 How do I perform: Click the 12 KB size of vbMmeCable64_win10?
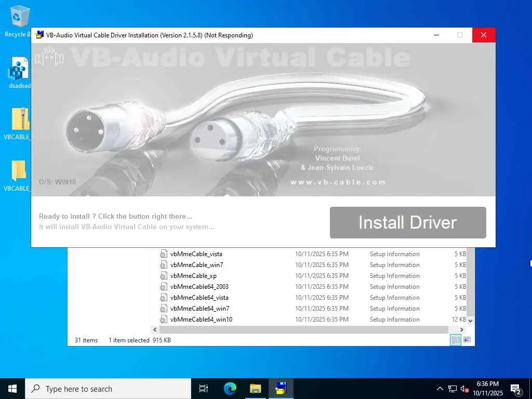click(x=459, y=320)
